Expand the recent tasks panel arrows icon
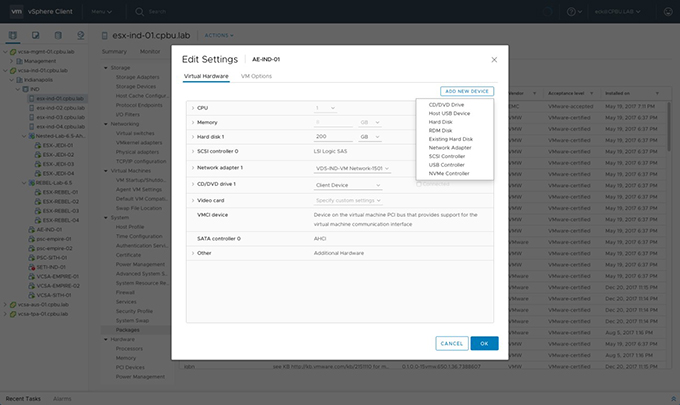The height and width of the screenshot is (405, 680). (x=673, y=398)
